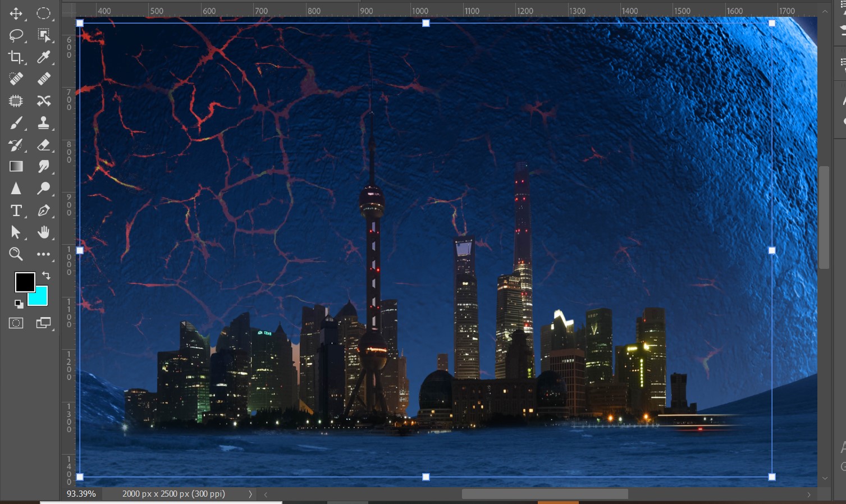Click the horizontal scrollbar left arrow
The width and height of the screenshot is (846, 504).
point(266,494)
